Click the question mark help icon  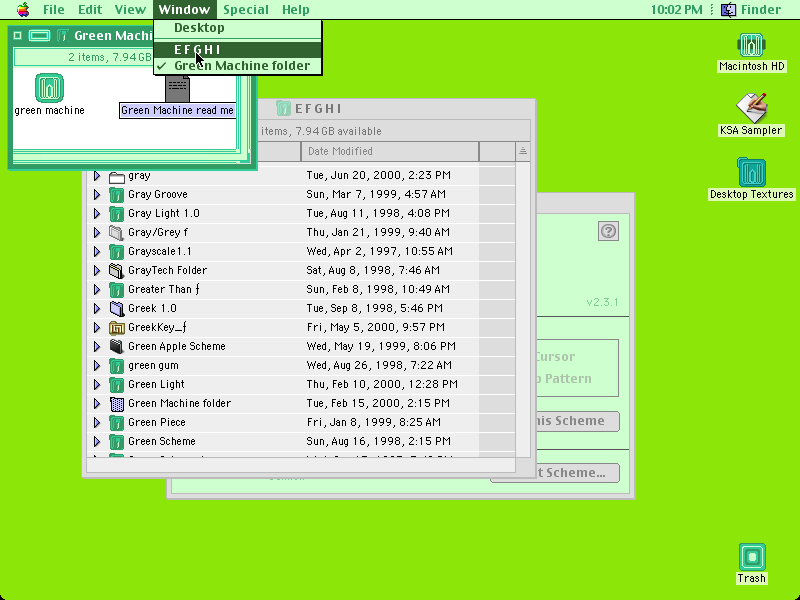(x=608, y=231)
